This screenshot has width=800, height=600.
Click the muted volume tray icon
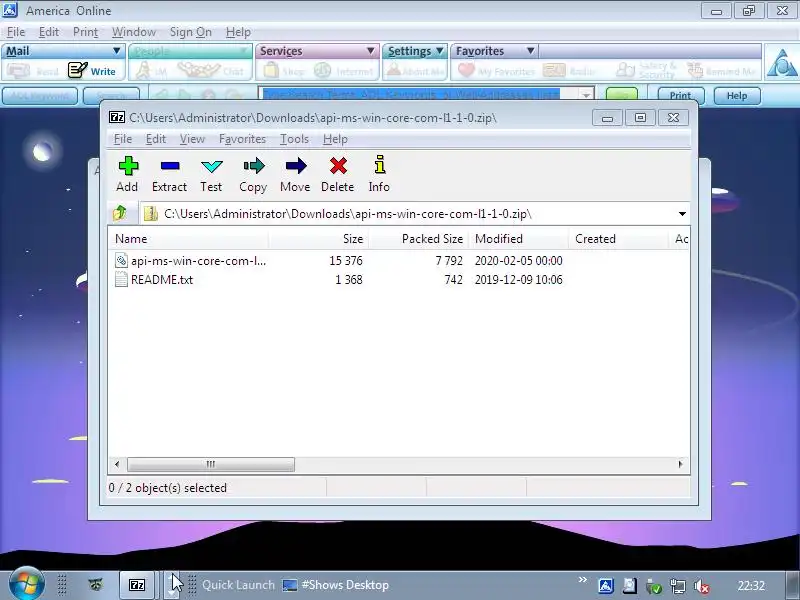702,586
